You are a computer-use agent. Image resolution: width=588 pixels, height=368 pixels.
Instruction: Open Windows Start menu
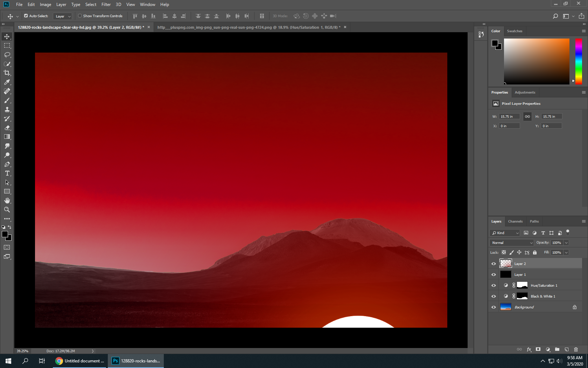[8, 361]
